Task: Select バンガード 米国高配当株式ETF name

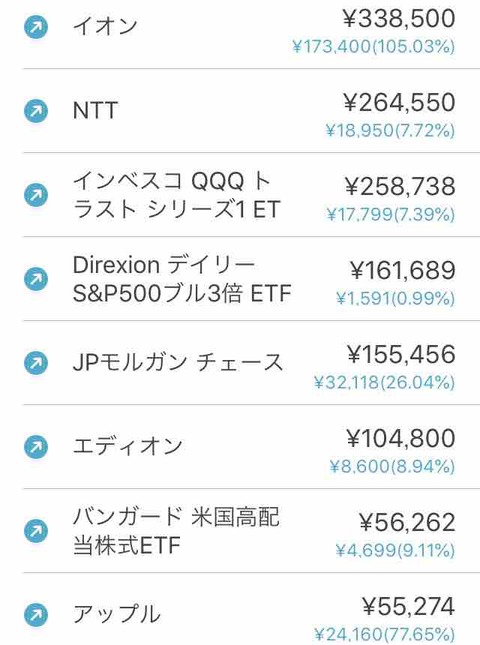Action: [176, 531]
